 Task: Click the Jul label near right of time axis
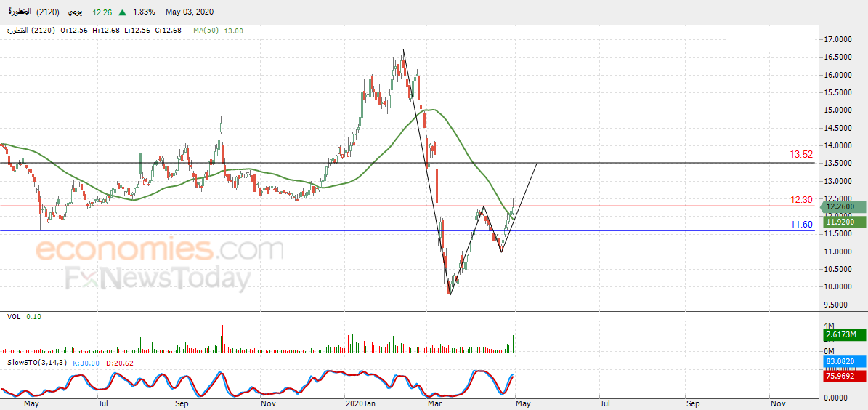604,404
